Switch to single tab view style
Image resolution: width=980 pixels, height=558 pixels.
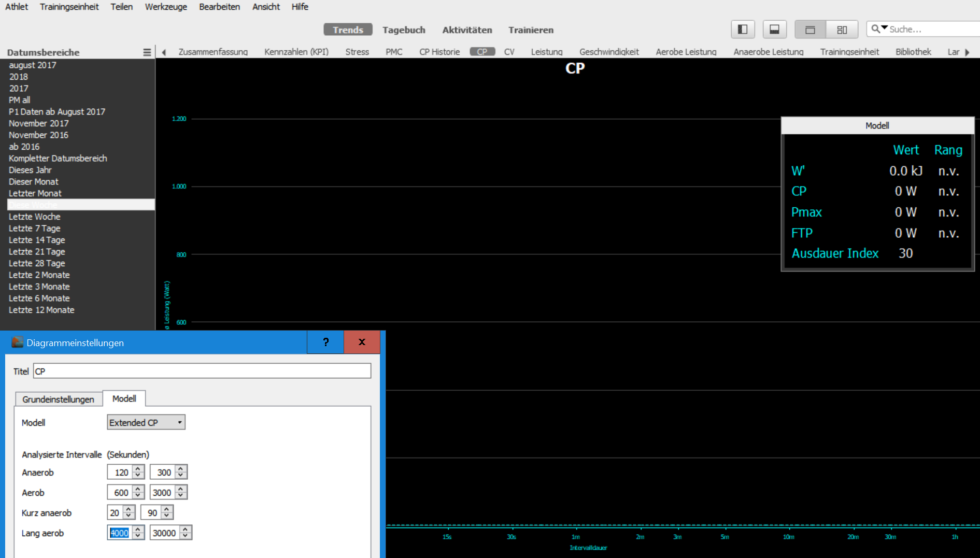(x=810, y=30)
